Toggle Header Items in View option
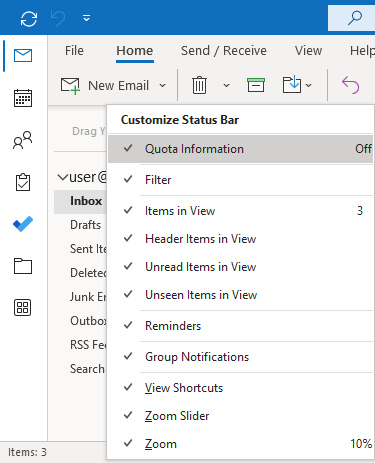 [x=240, y=239]
